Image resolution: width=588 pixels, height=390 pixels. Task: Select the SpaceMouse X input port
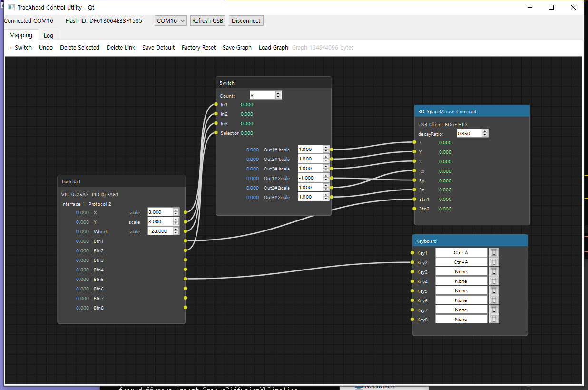click(x=414, y=142)
